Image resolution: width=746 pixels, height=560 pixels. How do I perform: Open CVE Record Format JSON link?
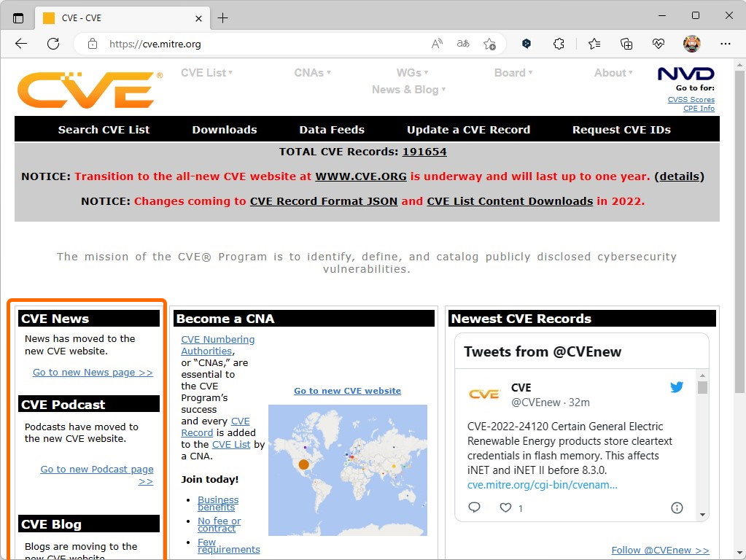324,201
